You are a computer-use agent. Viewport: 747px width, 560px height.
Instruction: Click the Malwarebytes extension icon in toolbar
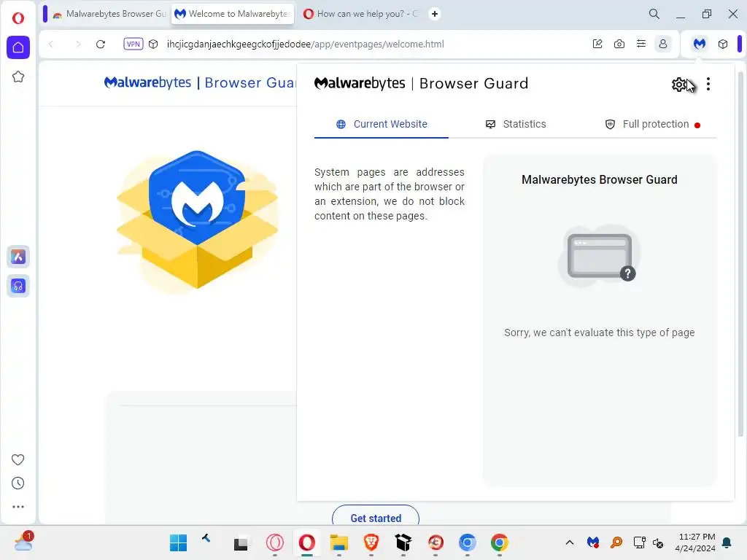pyautogui.click(x=700, y=44)
